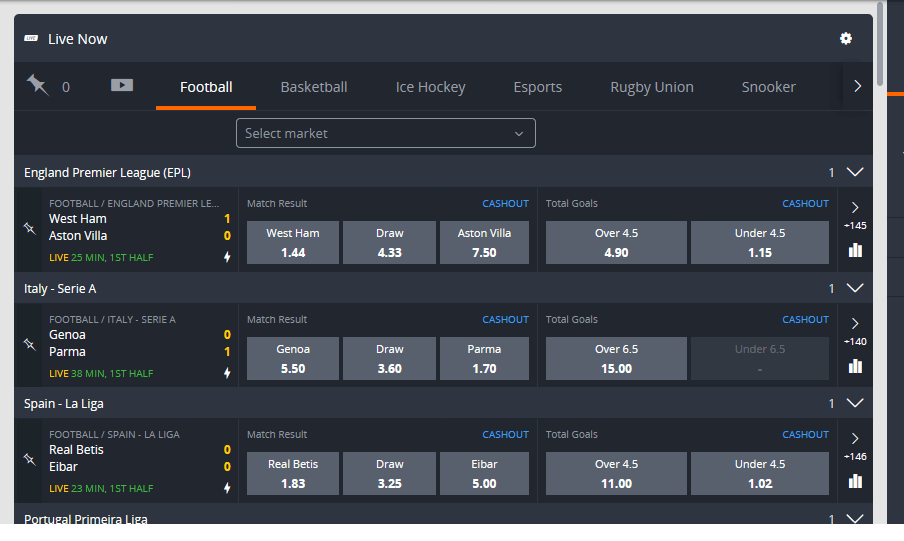
Task: Bet on Draw at 3.25
Action: tap(389, 473)
